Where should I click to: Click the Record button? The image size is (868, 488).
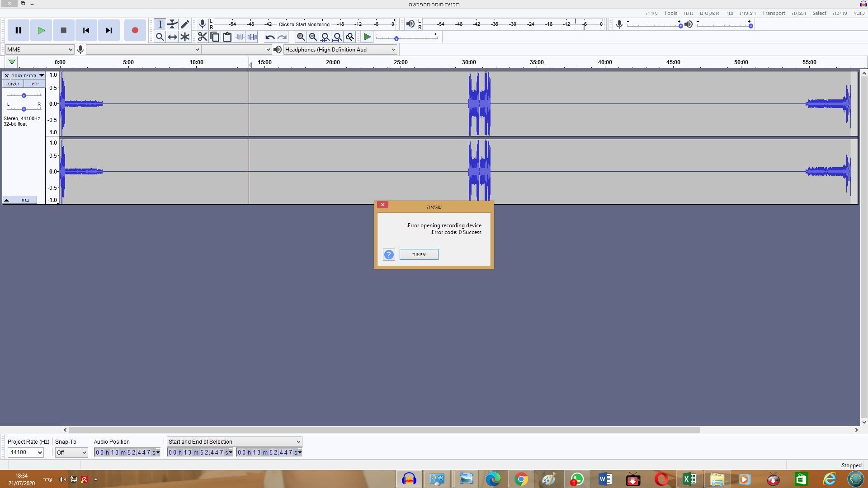tap(135, 30)
